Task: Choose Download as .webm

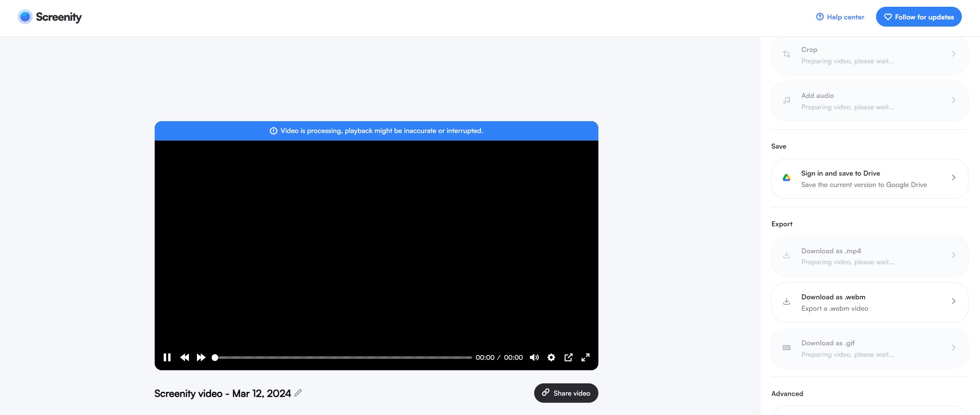Action: tap(870, 302)
